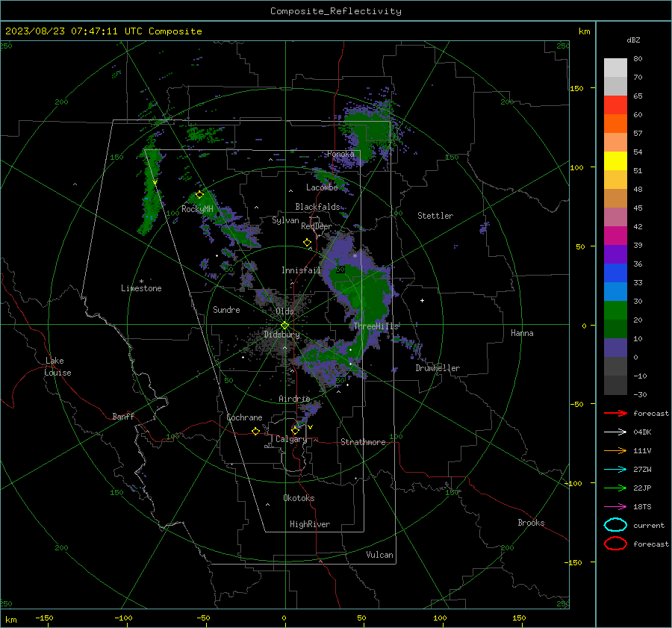The width and height of the screenshot is (672, 628).
Task: Click the Brooks town label
Action: (x=531, y=523)
